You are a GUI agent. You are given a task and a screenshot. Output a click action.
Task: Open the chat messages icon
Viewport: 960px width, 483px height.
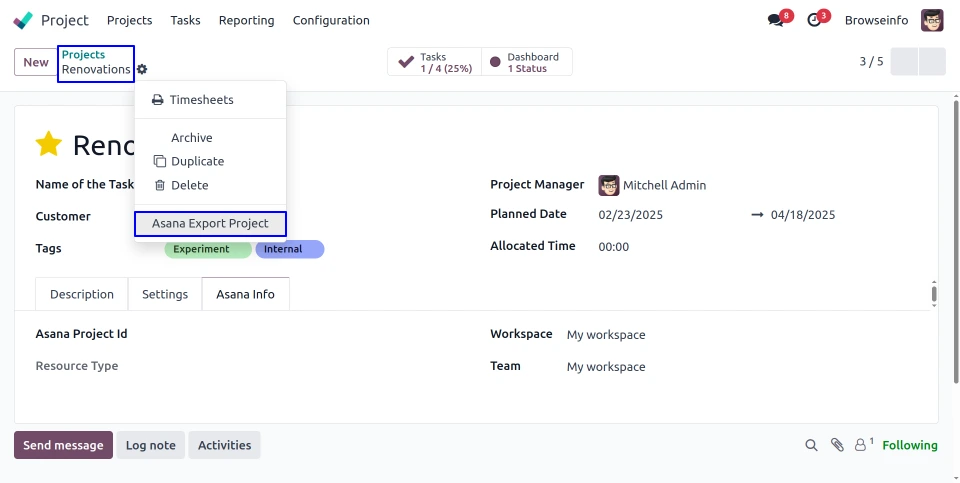(x=775, y=20)
